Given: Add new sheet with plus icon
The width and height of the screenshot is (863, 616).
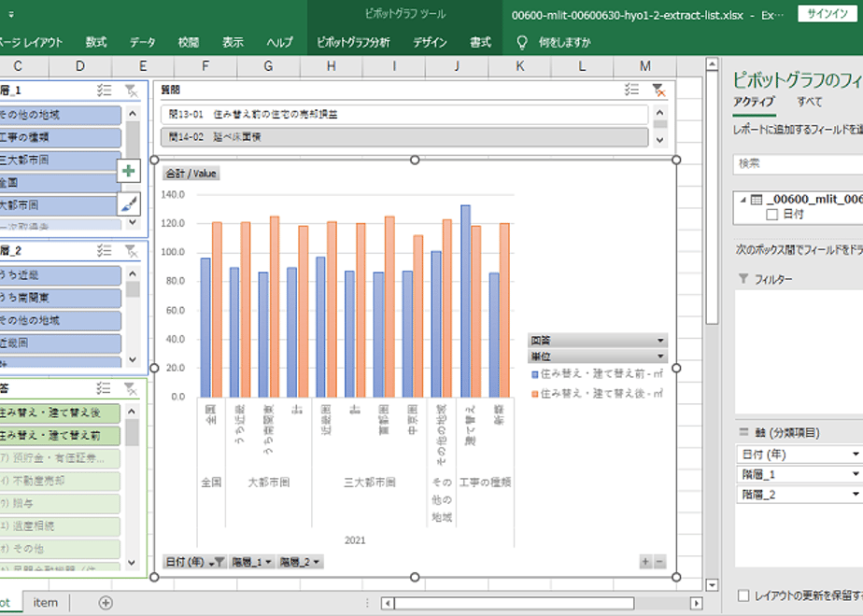Looking at the screenshot, I should point(106,603).
